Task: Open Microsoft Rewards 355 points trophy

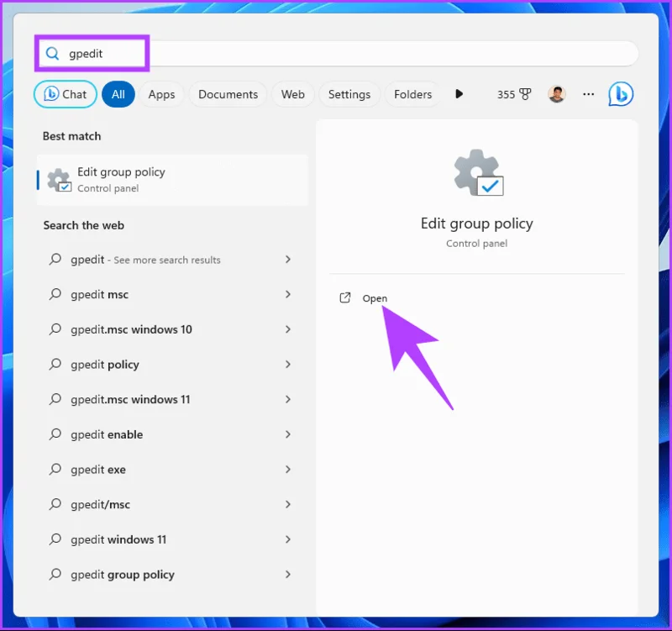Action: [514, 94]
